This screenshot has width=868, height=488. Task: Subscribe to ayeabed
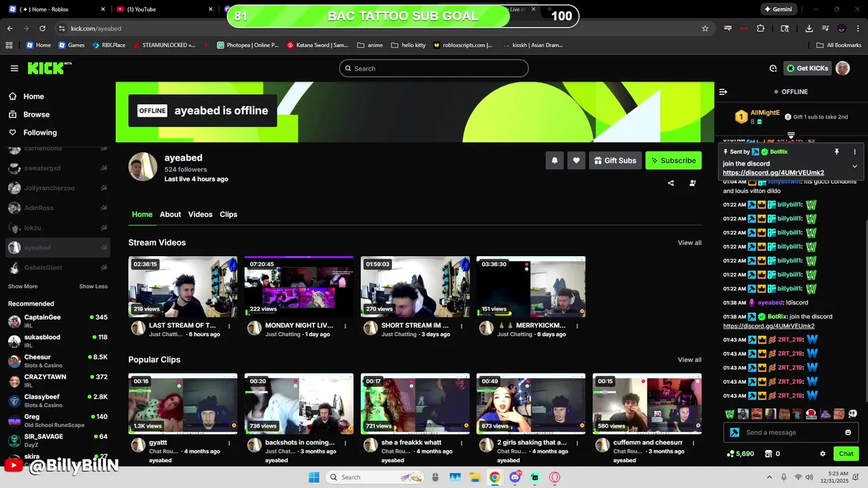(x=673, y=161)
